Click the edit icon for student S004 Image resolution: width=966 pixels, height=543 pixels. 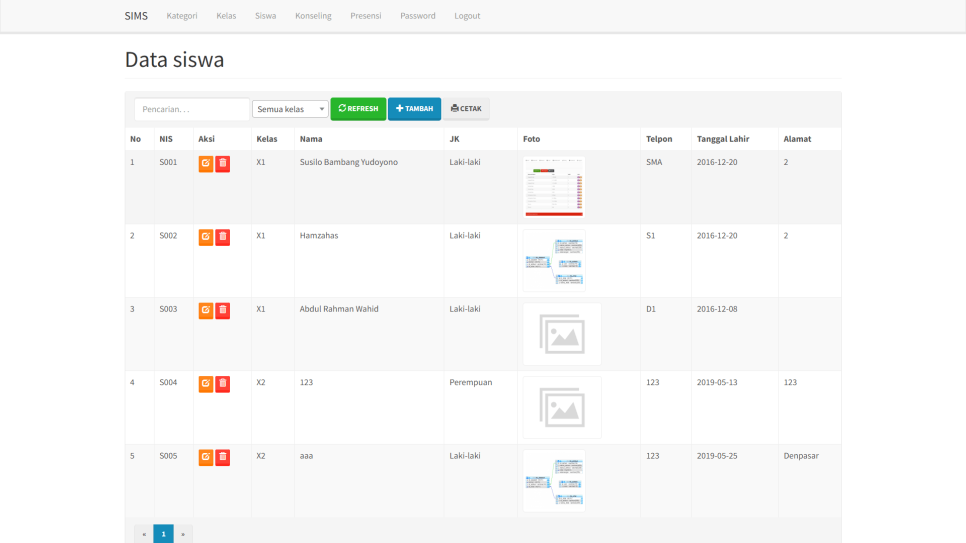206,383
